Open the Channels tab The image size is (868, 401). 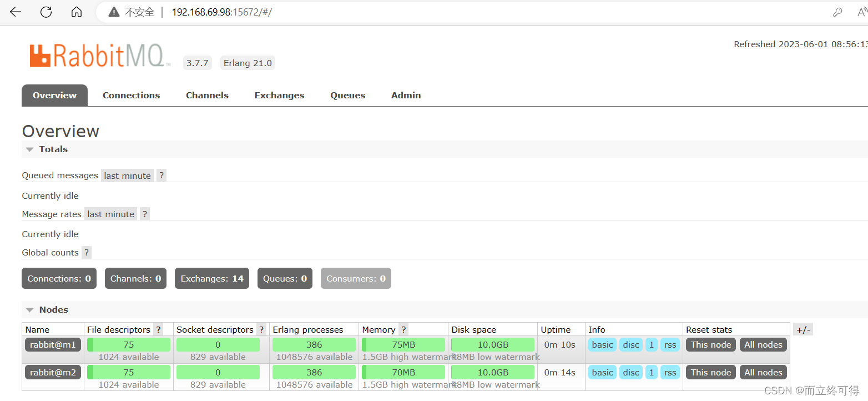click(207, 95)
